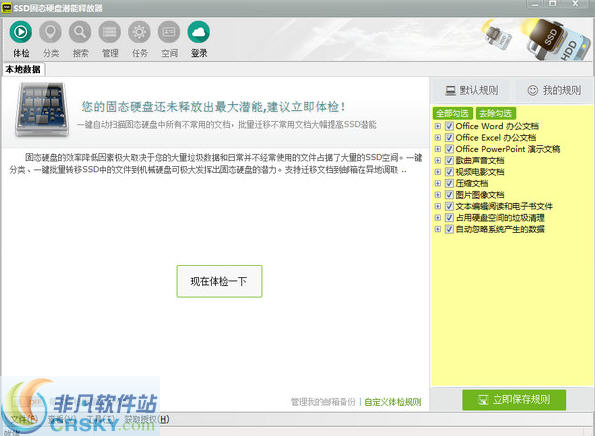Select the 分类 classify toolbar icon
Screen dimensions: 595x436
click(x=50, y=33)
